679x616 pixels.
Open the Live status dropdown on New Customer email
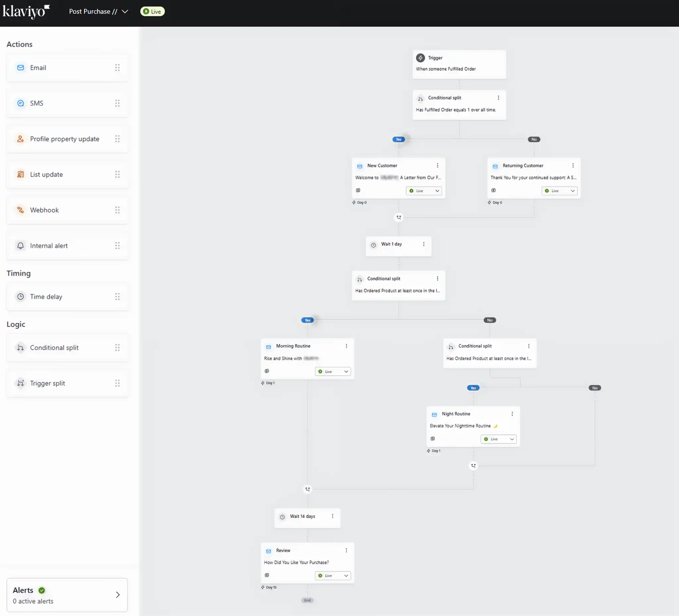pos(424,191)
